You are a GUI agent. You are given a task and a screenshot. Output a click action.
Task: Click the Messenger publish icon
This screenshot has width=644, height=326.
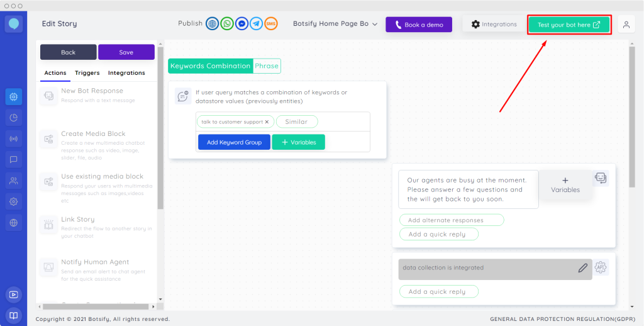point(241,24)
